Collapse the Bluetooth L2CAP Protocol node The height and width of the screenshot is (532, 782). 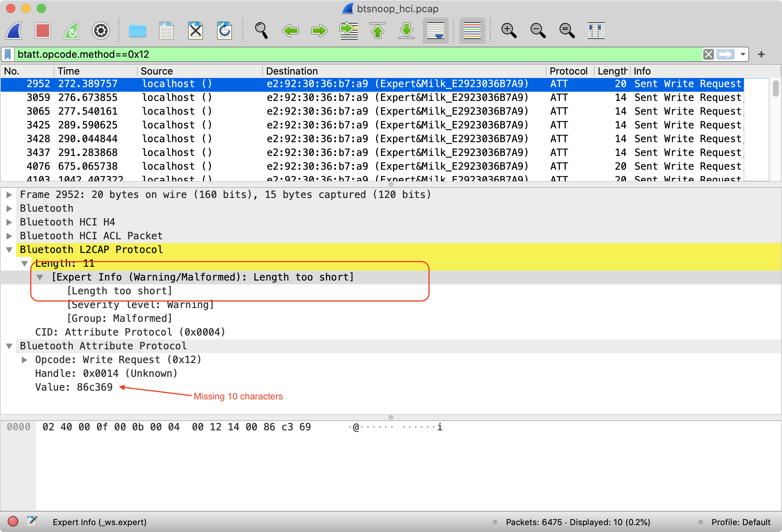point(9,250)
